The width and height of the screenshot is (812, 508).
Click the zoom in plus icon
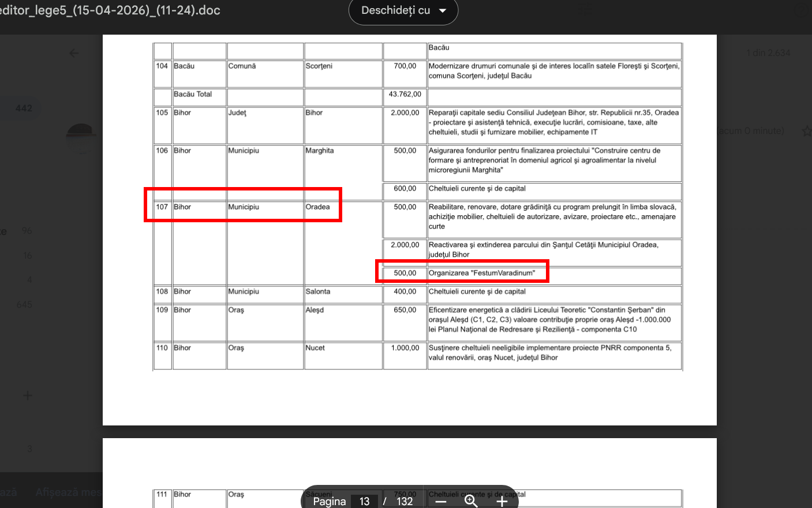point(502,501)
